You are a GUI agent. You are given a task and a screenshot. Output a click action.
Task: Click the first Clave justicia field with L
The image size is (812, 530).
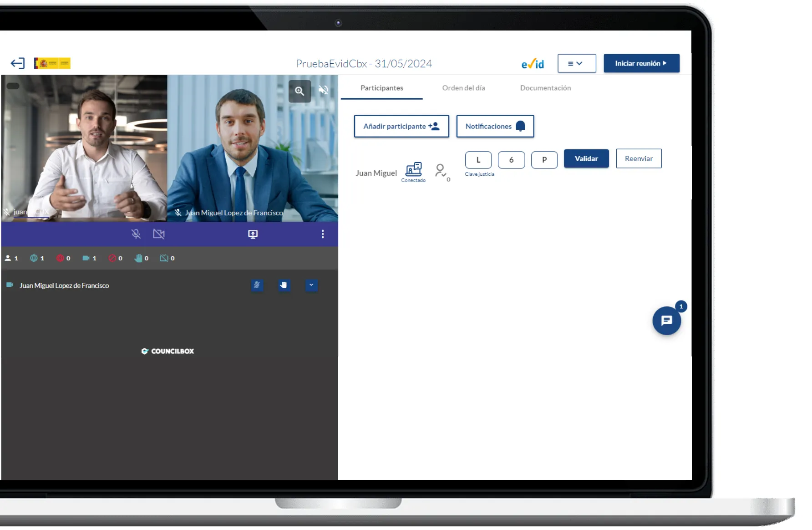(x=478, y=160)
